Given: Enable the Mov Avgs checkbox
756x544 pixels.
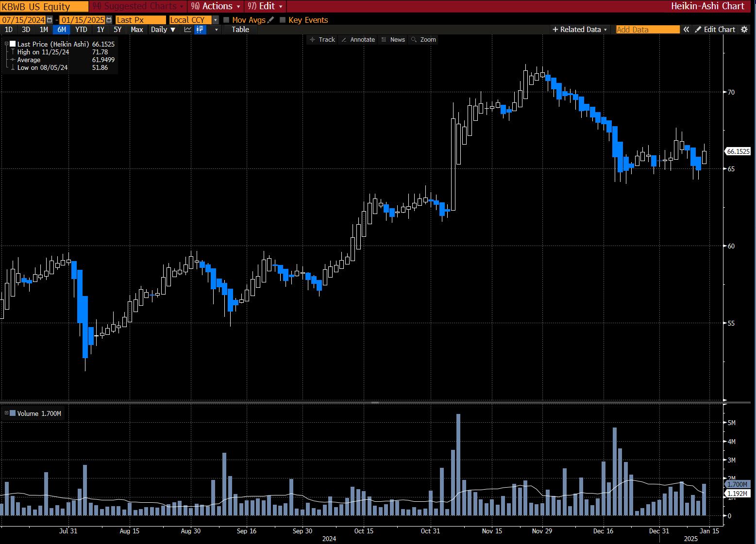Looking at the screenshot, I should pos(226,20).
